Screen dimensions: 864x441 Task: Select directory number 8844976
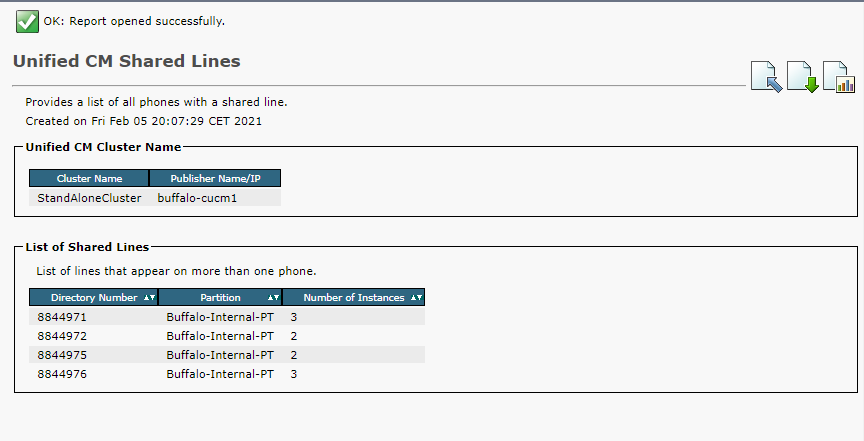[x=62, y=374]
